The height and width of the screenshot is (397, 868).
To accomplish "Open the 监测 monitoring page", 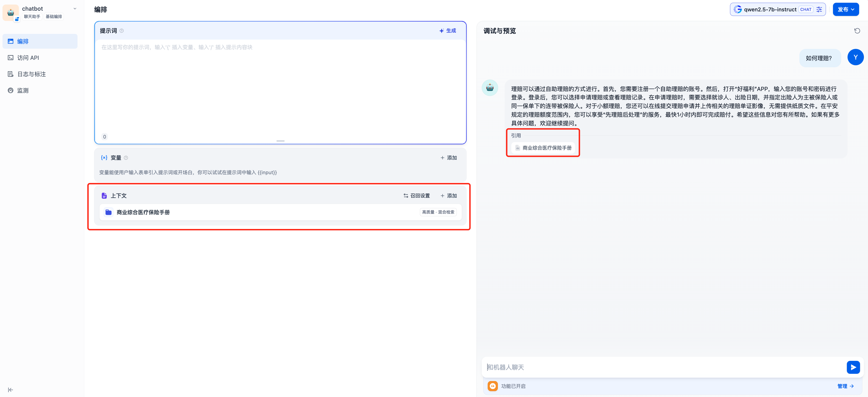I will (23, 90).
